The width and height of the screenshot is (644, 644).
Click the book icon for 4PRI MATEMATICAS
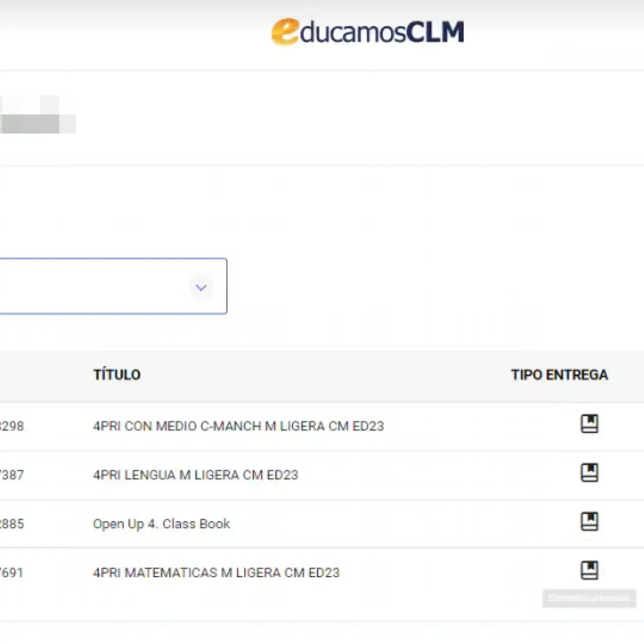click(589, 570)
